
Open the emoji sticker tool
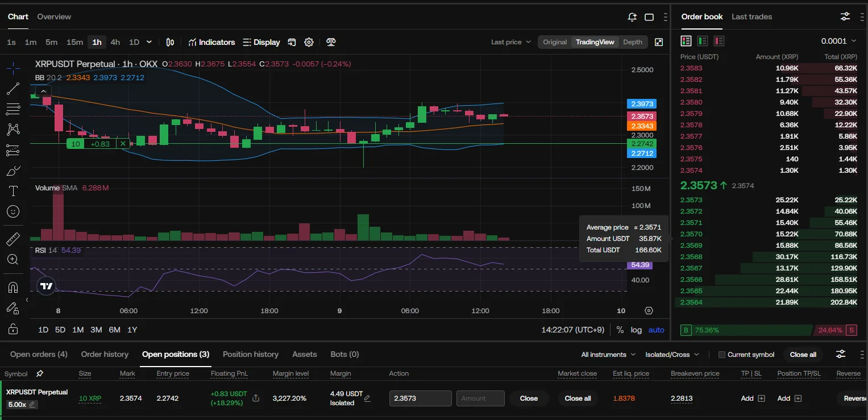(13, 211)
